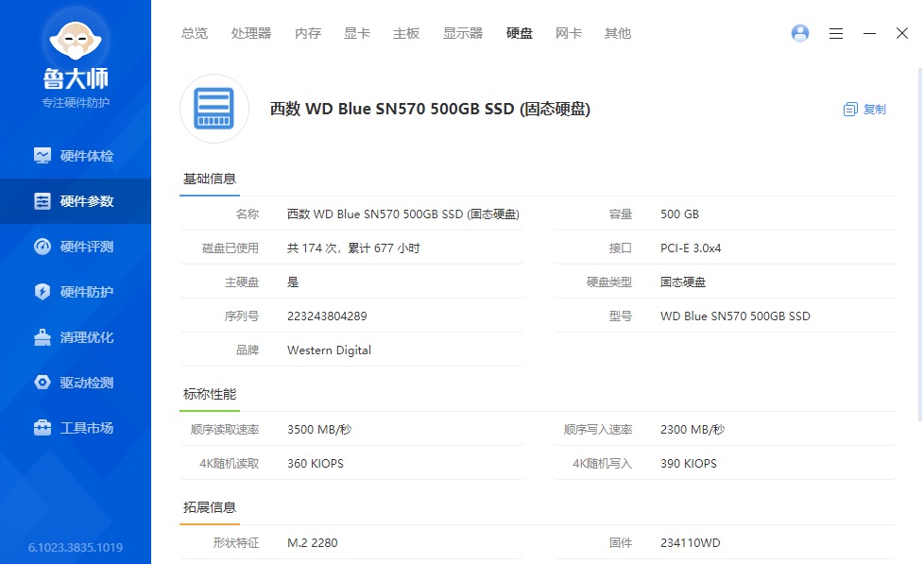The width and height of the screenshot is (924, 564).
Task: Select the 硬件参数 sidebar icon
Action: tap(43, 201)
